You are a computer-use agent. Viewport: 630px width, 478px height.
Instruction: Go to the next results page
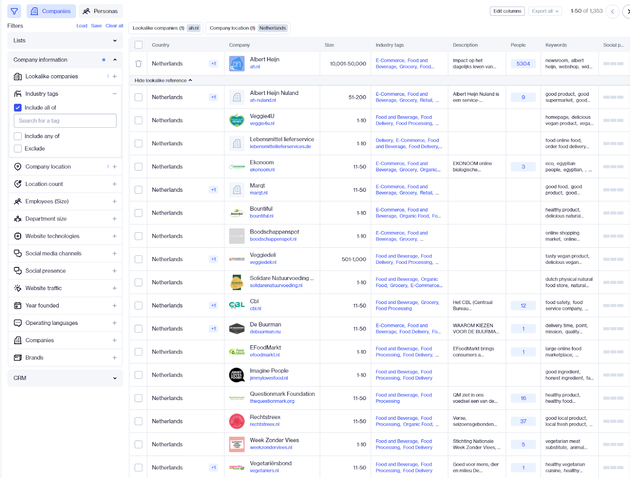click(625, 11)
